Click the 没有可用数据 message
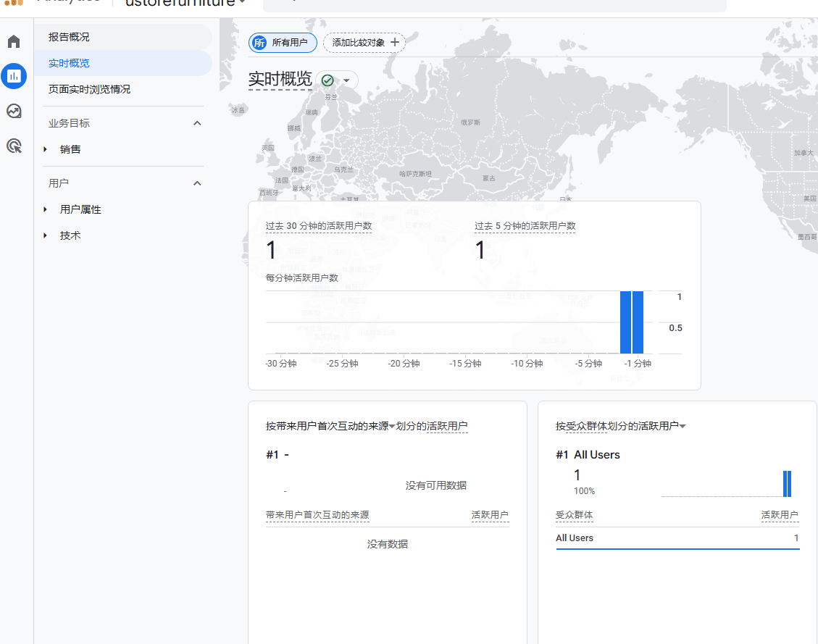Viewport: 818px width, 644px height. [436, 485]
